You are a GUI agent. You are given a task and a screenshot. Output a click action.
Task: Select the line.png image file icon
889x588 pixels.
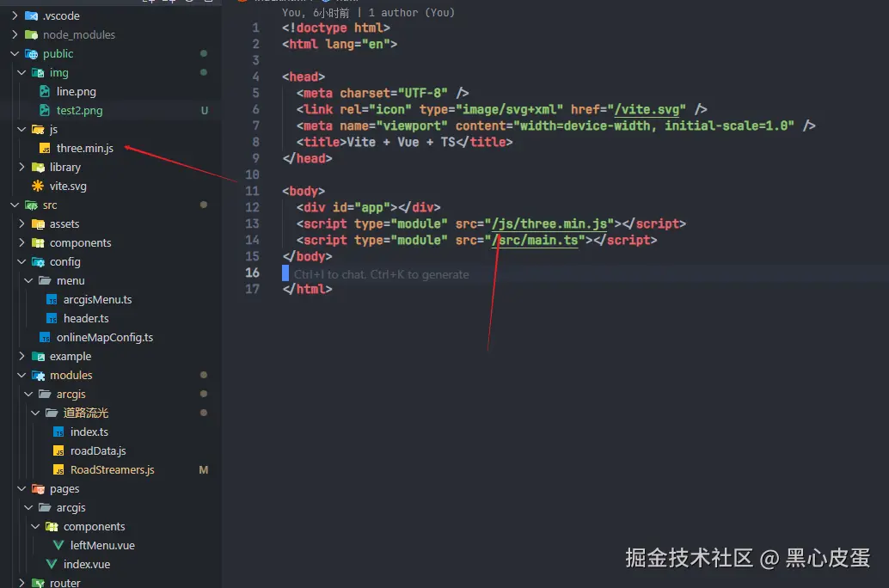click(44, 91)
